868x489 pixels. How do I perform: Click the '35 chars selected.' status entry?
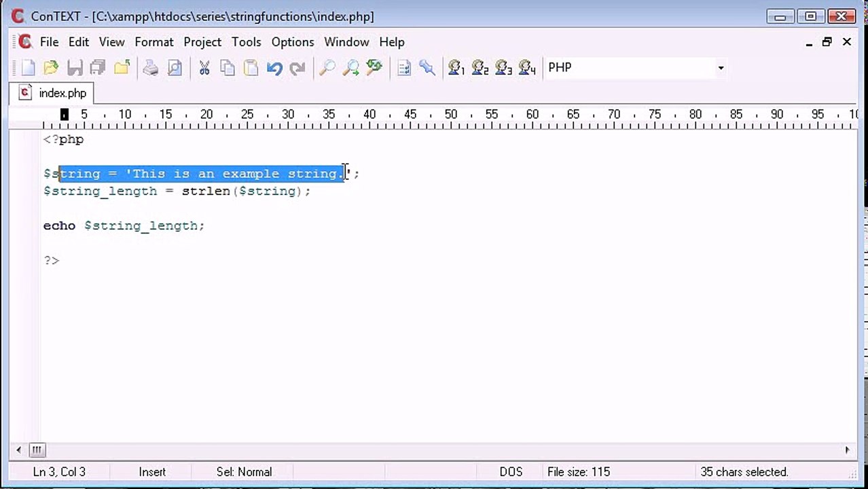click(744, 472)
